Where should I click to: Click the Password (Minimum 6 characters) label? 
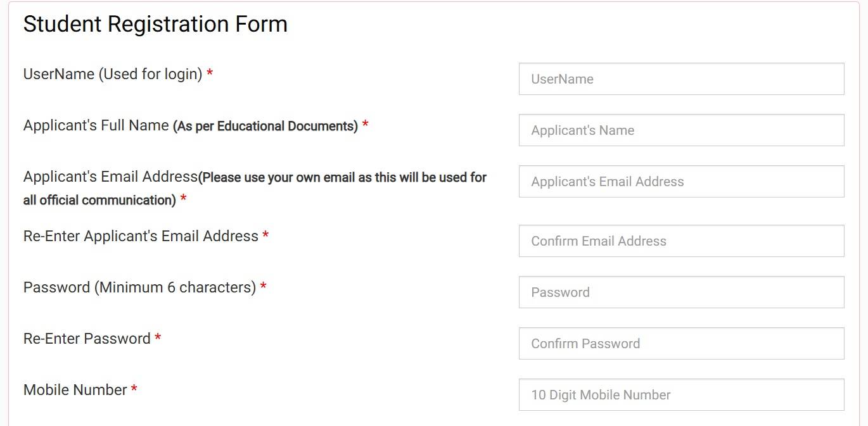pos(139,287)
